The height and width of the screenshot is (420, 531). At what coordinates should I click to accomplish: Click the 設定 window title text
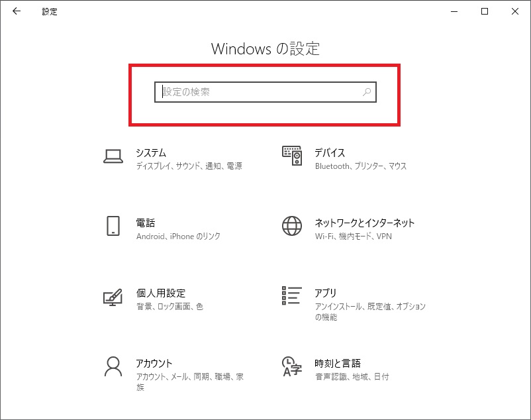[x=50, y=11]
